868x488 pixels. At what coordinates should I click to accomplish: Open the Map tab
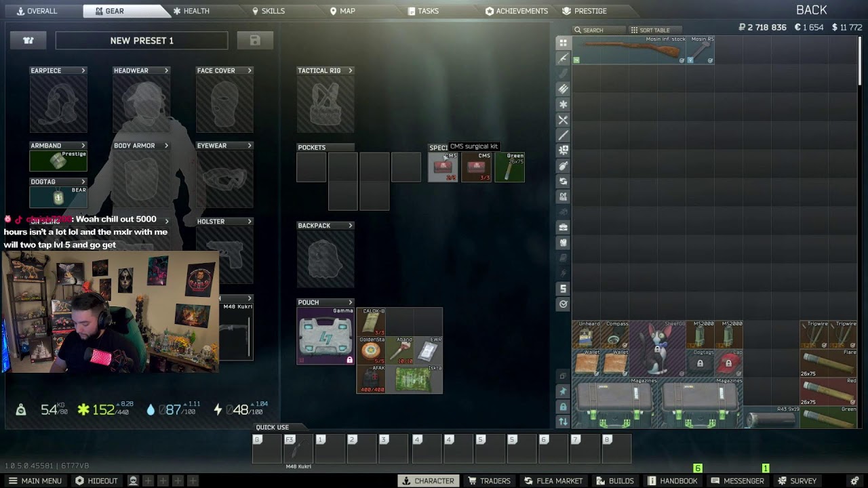coord(342,11)
